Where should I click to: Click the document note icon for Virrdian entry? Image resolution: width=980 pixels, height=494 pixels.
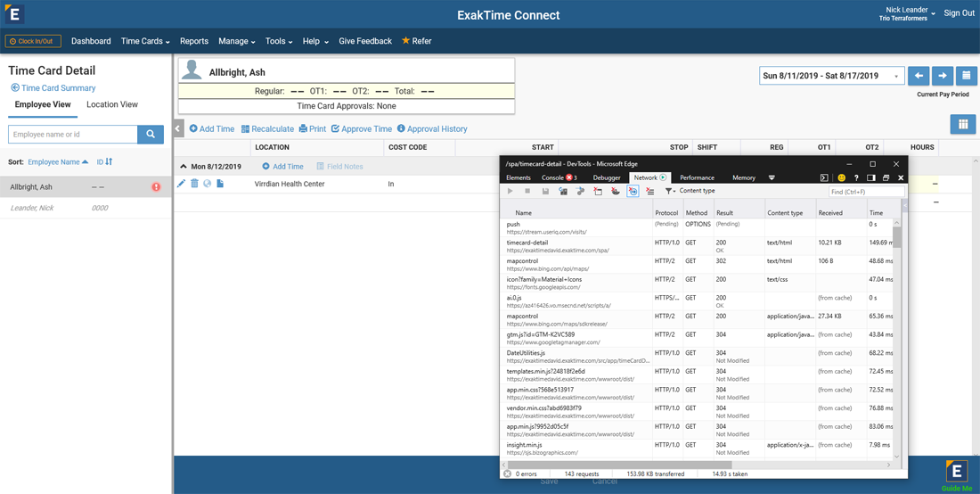(x=220, y=184)
